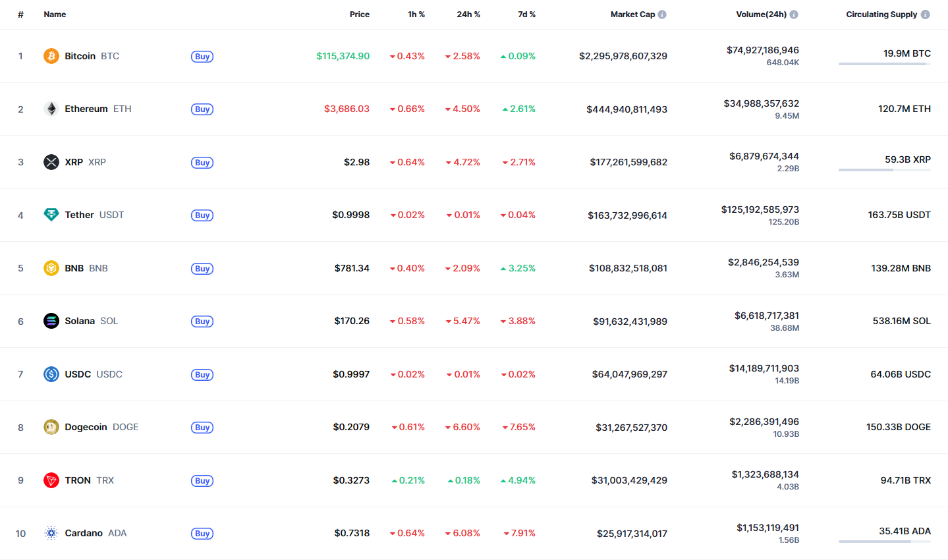Click Solana 24h volume $6,618,717,381
Screen dimensions: 948x560
[x=767, y=316]
